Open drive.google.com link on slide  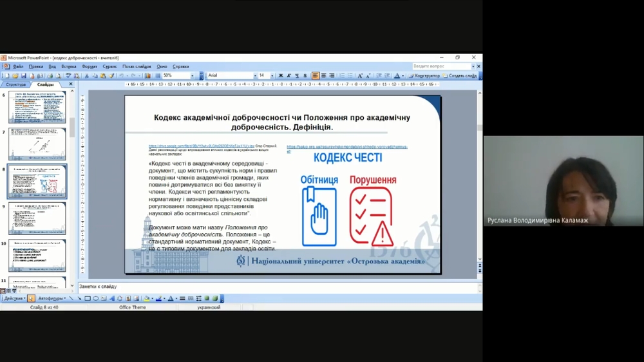[201, 146]
